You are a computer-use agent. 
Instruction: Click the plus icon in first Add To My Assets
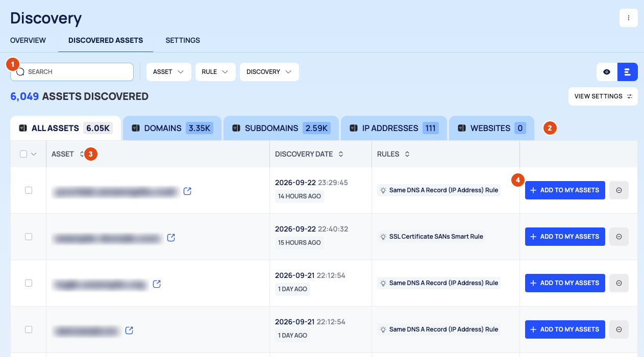tap(533, 190)
